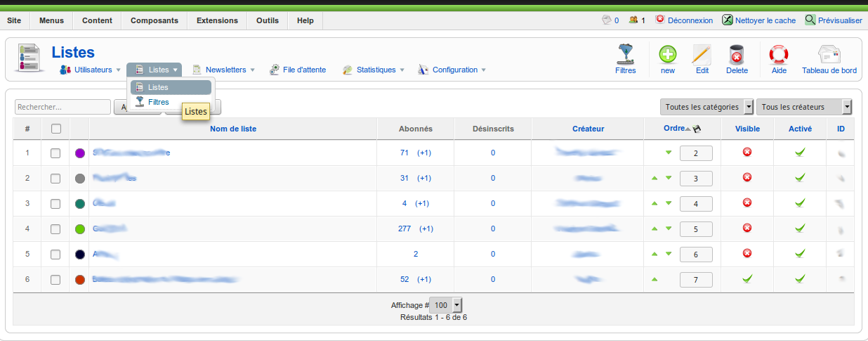Viewport: 868px width, 341px height.
Task: Click the Listes page header icon
Action: [x=29, y=56]
